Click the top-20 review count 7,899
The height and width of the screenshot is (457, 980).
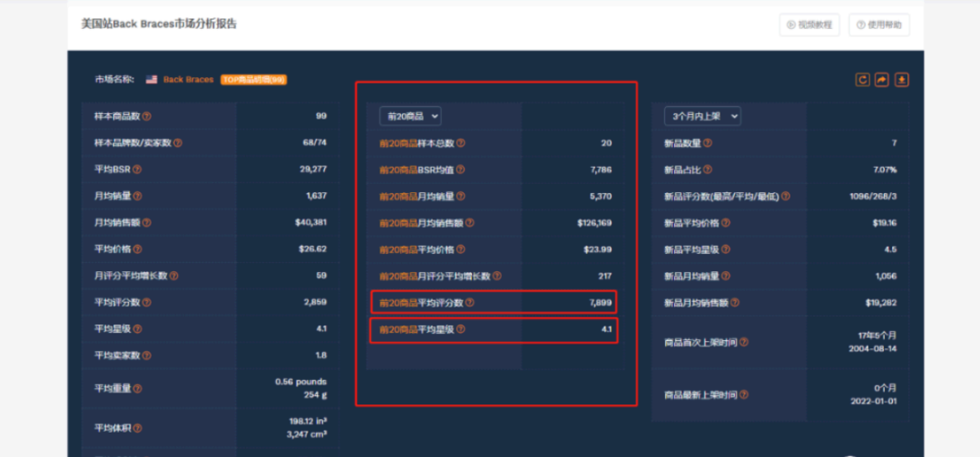pyautogui.click(x=601, y=302)
